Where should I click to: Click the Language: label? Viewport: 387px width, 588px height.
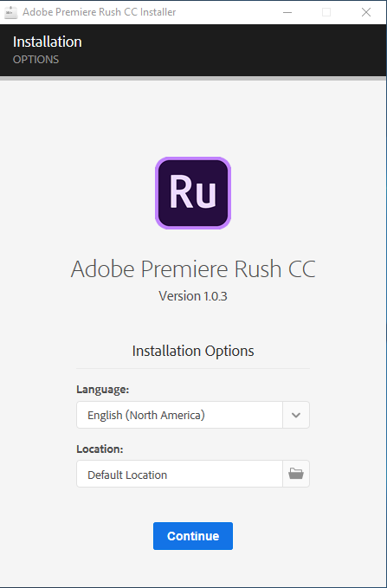[x=103, y=389]
